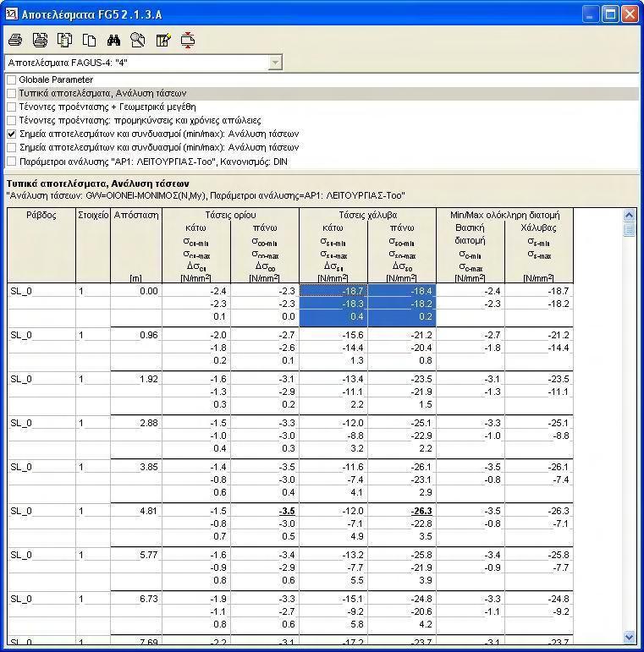644x652 pixels.
Task: Click the bold underlined -26.3 value
Action: (x=421, y=511)
